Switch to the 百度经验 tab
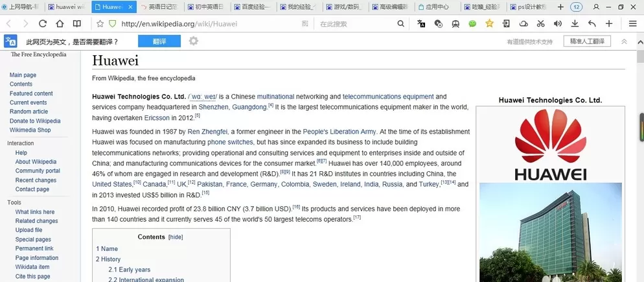Screen dimensions: 644x282 252,7
